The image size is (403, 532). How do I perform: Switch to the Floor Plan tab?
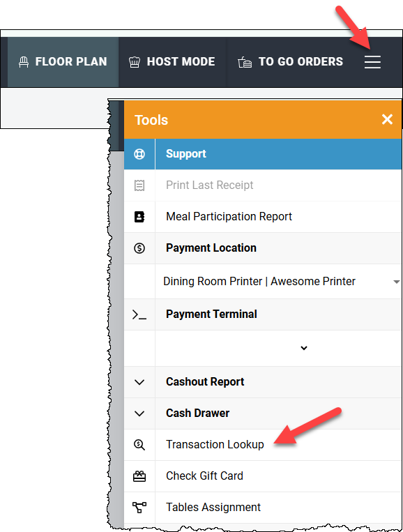(x=63, y=62)
